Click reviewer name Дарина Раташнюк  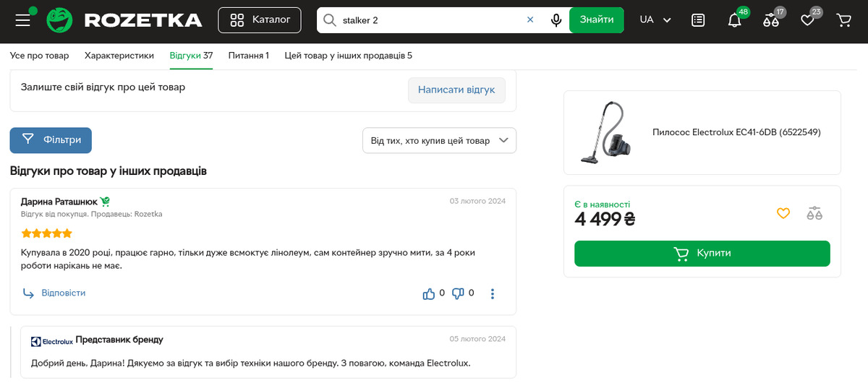[x=59, y=202]
